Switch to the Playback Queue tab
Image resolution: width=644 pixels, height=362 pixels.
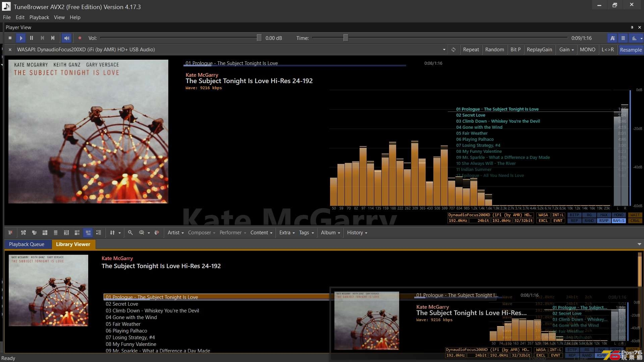(x=26, y=244)
